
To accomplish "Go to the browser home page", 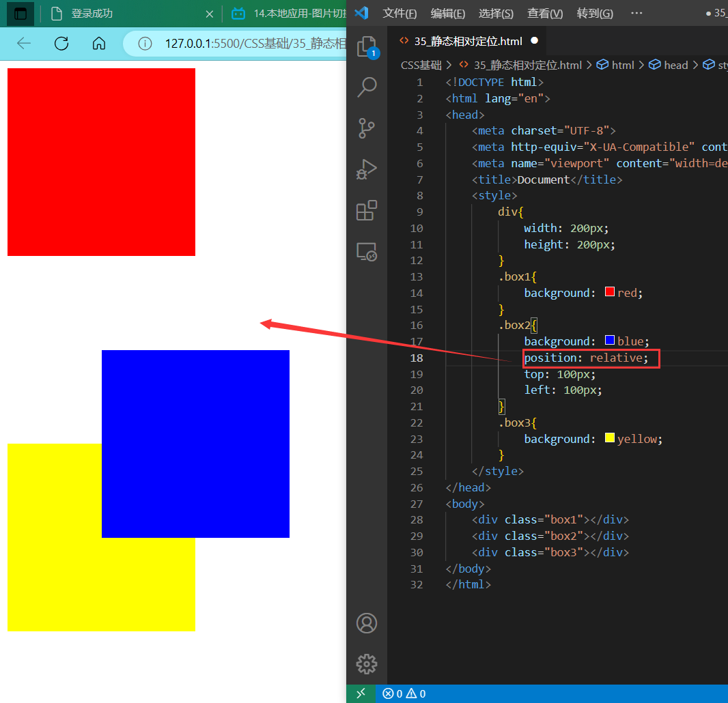I will (99, 44).
